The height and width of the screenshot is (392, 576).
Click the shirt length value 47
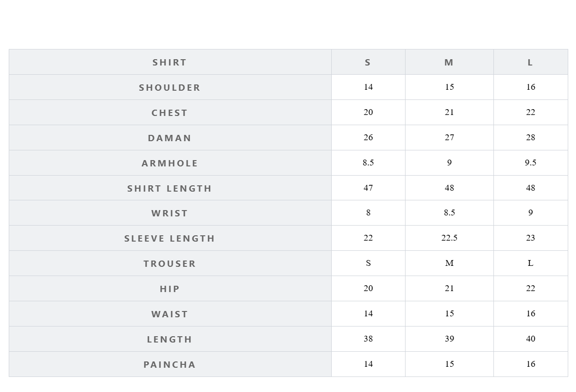coord(368,188)
